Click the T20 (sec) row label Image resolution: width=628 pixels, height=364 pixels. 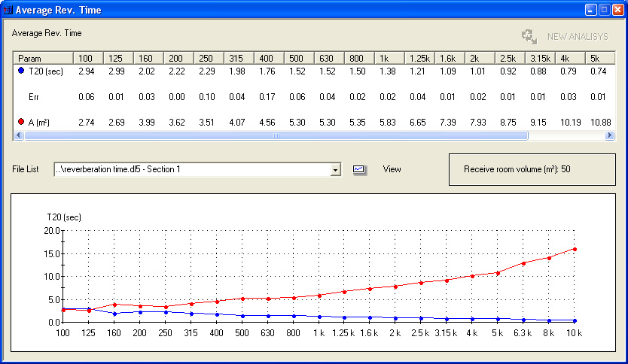pyautogui.click(x=46, y=71)
